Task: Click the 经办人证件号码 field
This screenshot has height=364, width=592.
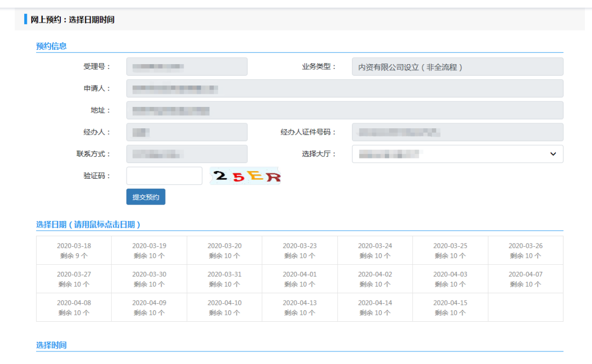Action: 458,132
